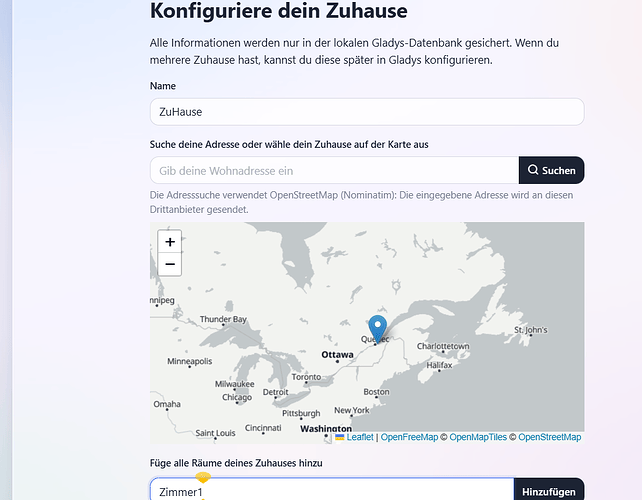Zoom in on the map
The height and width of the screenshot is (500, 642).
[x=170, y=242]
